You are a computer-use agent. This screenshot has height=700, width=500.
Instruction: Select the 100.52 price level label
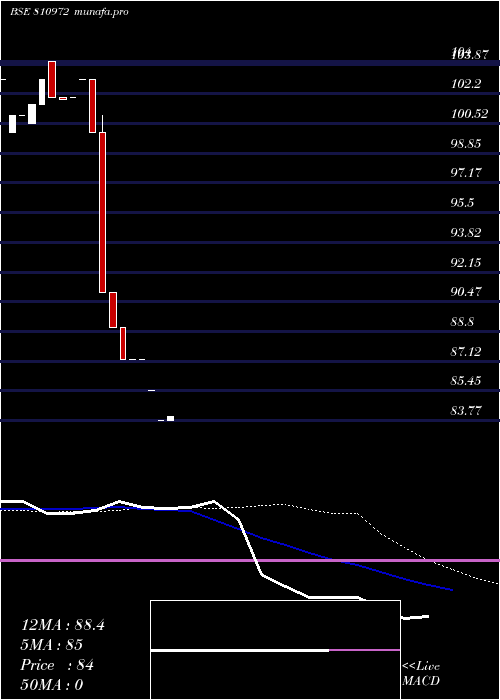coord(469,113)
